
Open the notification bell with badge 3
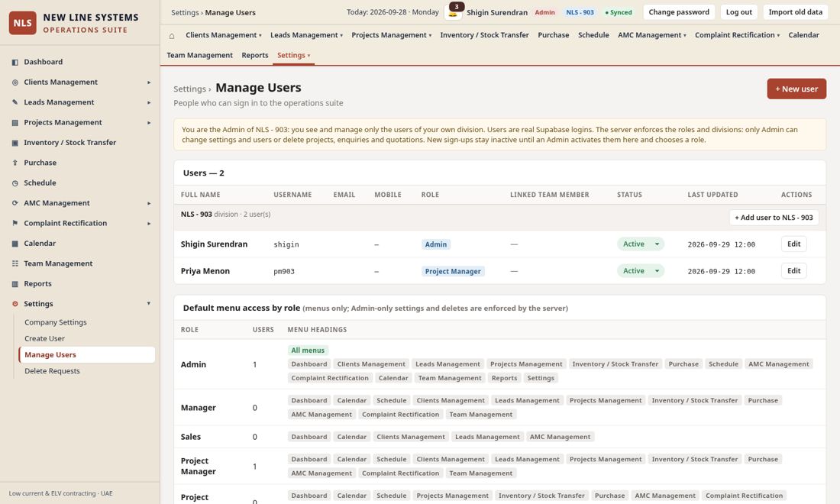click(453, 11)
